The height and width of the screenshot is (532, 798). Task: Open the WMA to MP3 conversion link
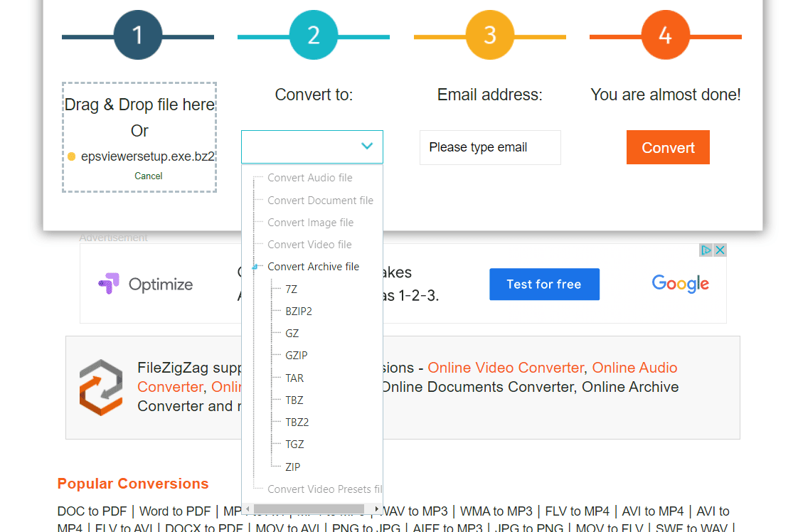[x=496, y=511]
